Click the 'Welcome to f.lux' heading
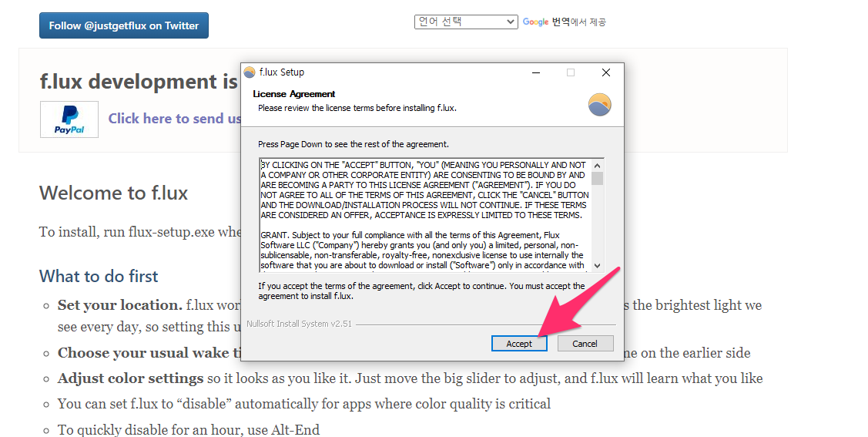Viewport: 868px width, 437px height. [113, 193]
